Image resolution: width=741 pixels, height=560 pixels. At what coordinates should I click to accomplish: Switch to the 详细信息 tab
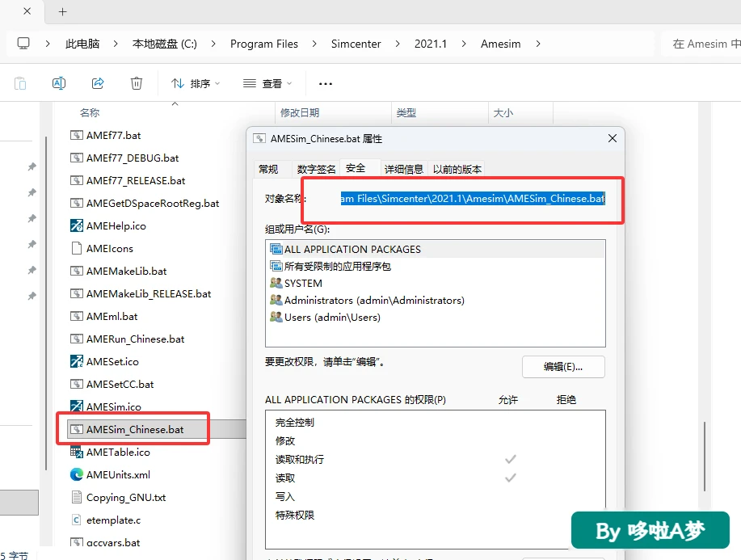(403, 169)
